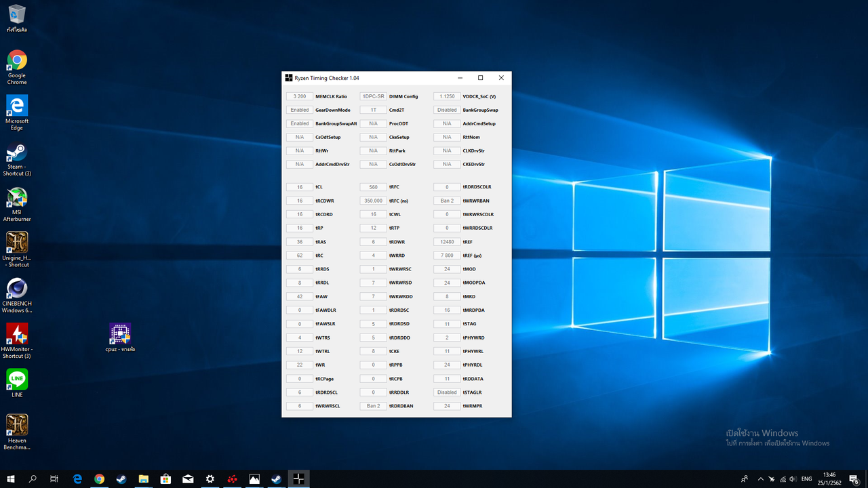Click the tSTAGLR Disabled field

(x=447, y=392)
